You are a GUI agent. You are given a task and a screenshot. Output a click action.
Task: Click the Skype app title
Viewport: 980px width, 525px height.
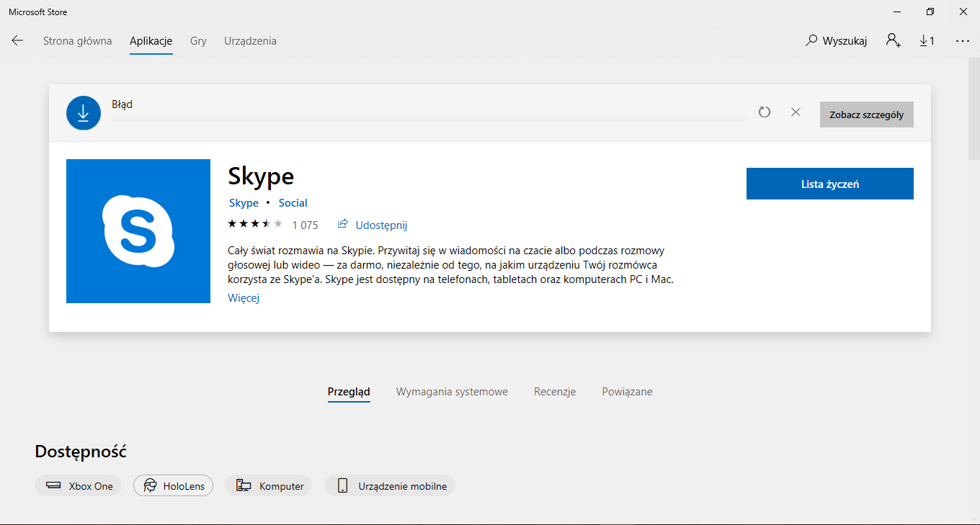click(261, 176)
